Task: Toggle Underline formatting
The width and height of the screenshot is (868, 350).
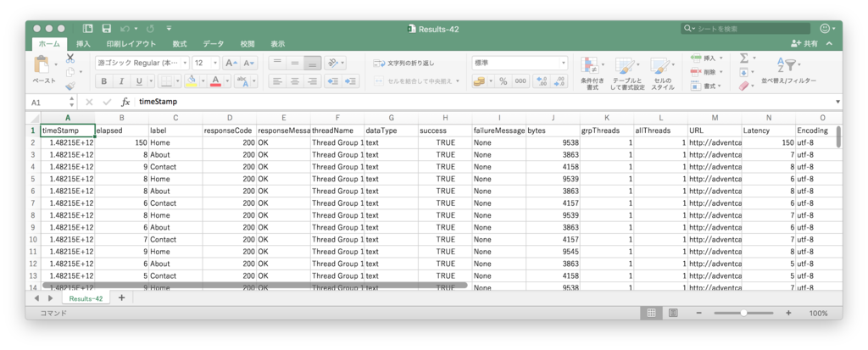Action: pyautogui.click(x=138, y=81)
